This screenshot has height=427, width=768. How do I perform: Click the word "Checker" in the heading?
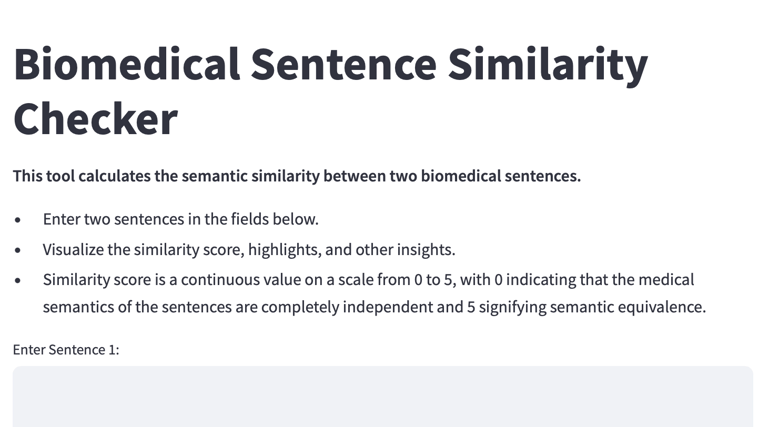click(95, 119)
